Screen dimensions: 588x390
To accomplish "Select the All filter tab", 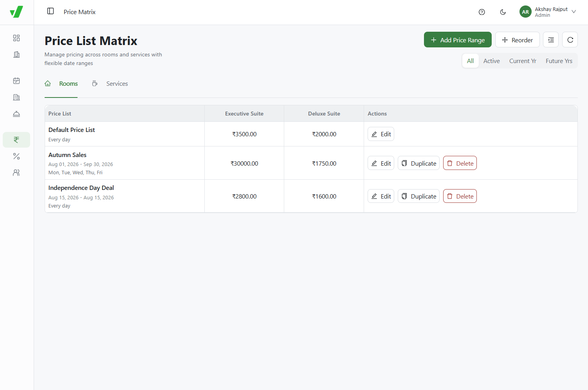I will tap(471, 61).
